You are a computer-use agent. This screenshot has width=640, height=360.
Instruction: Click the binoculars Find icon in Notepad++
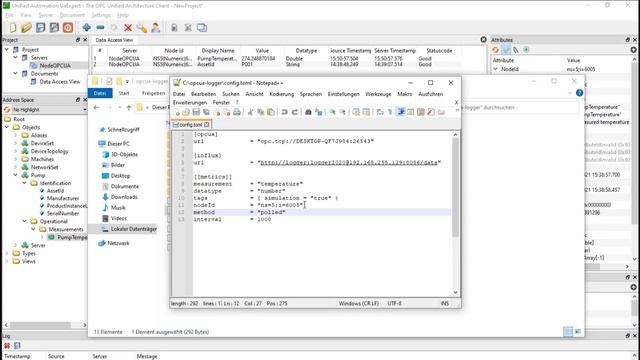(308, 112)
